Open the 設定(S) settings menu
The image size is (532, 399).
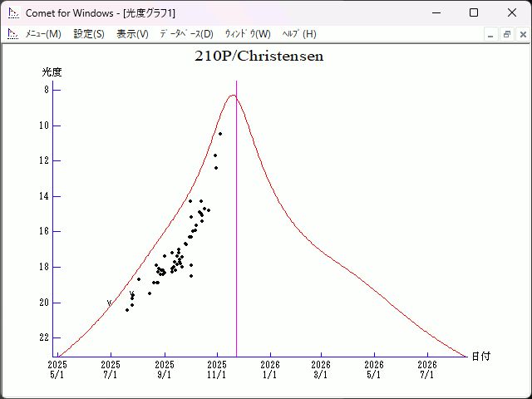click(89, 34)
